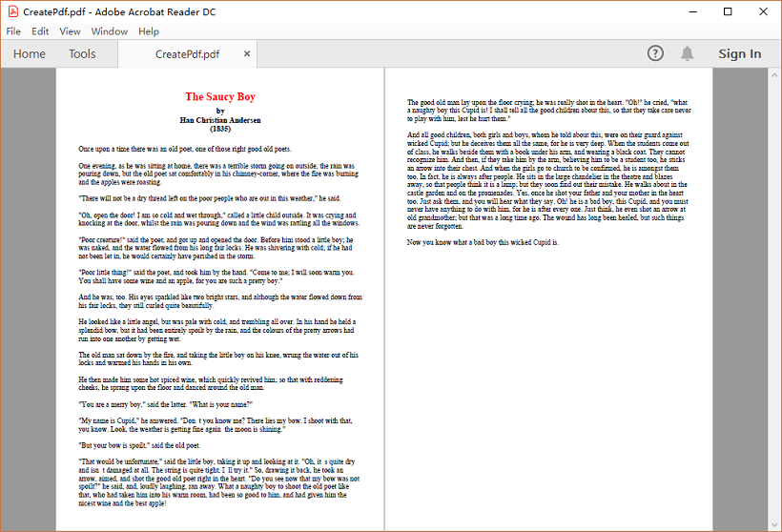Open the File menu
This screenshot has height=532, width=782.
pos(13,31)
